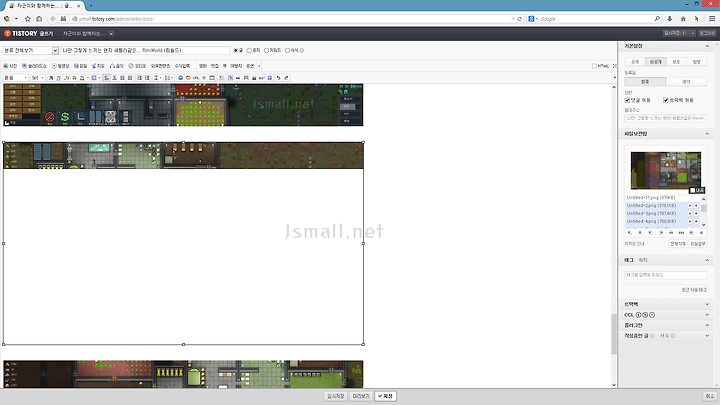720x405 pixels.
Task: Click the search magnifier in Google search box
Action: coord(657,19)
